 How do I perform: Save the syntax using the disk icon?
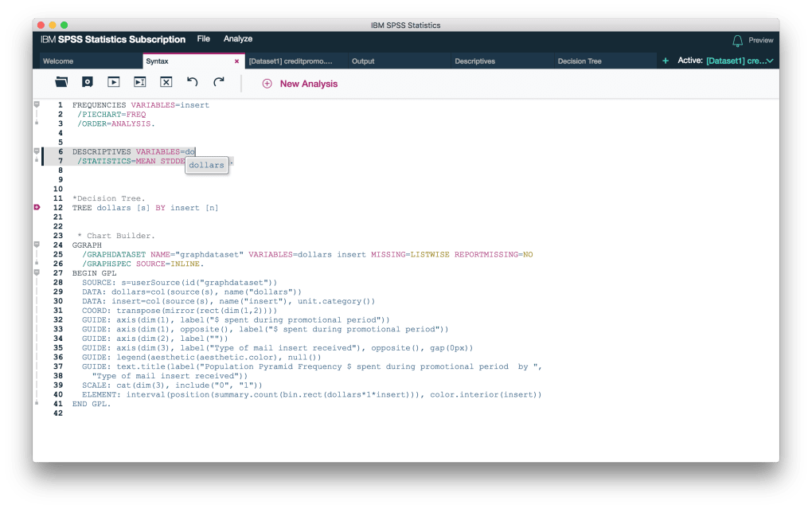pos(88,82)
